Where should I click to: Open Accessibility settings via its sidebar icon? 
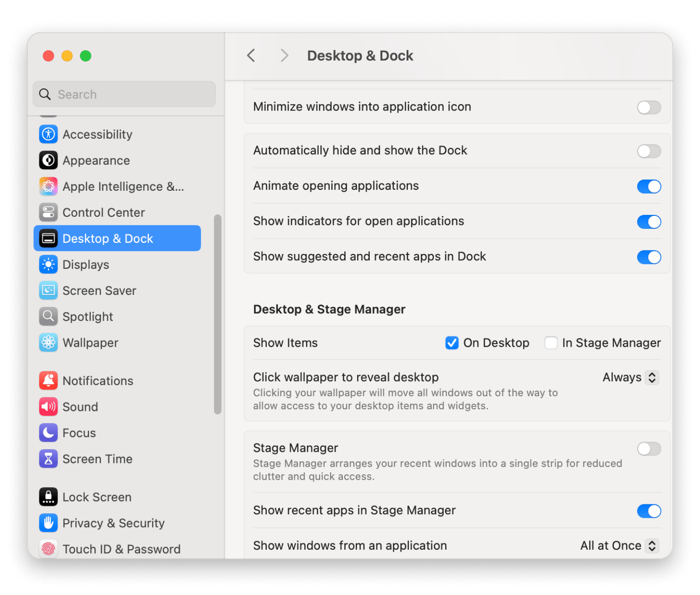click(48, 134)
